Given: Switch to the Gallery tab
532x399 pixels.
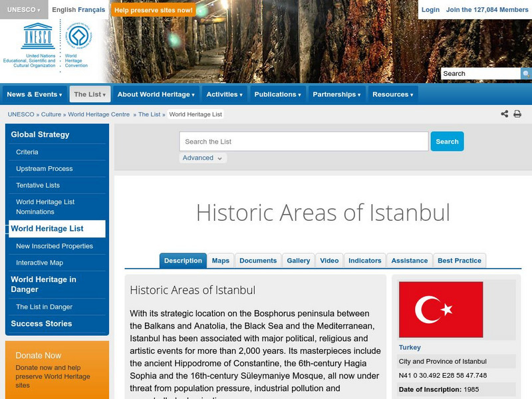Looking at the screenshot, I should click(x=298, y=261).
